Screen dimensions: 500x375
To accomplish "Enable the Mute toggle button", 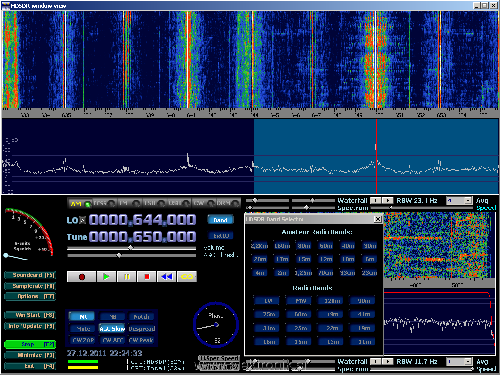I will (83, 329).
